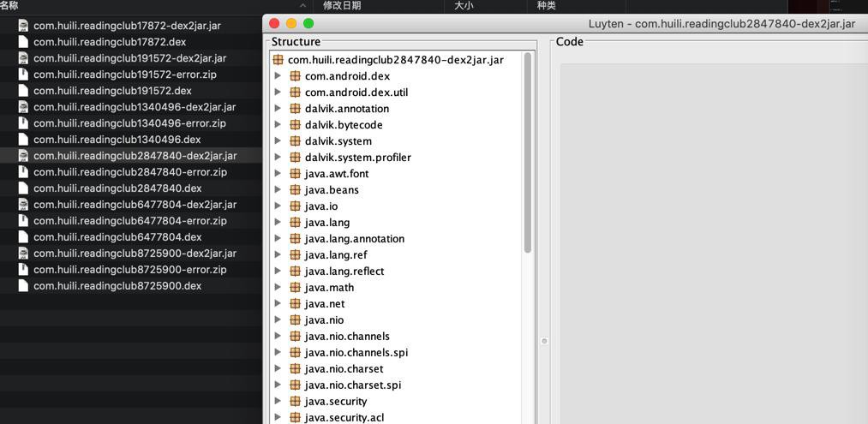Screen dimensions: 868x424
Task: Click the java.lang.annotation package icon
Action: click(x=295, y=239)
